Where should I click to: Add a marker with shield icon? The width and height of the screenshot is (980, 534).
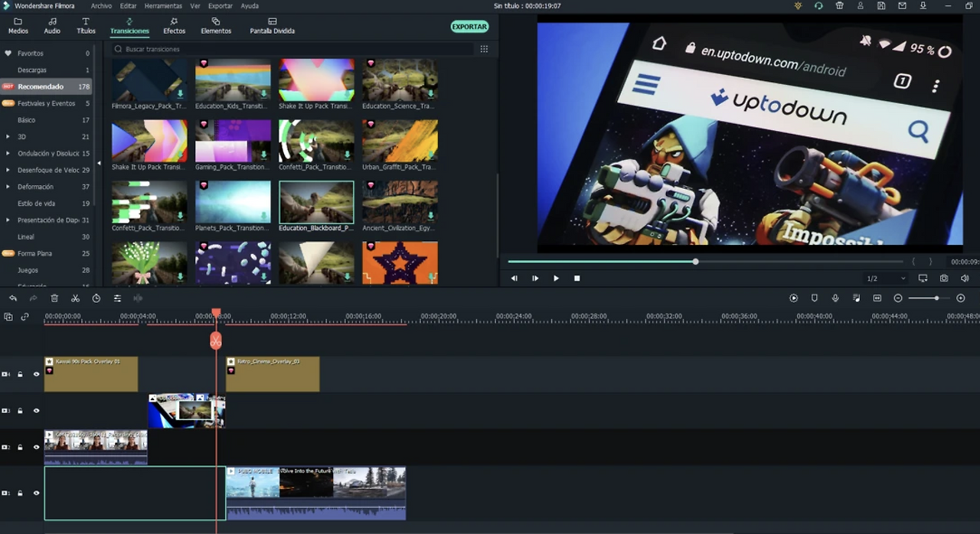815,298
